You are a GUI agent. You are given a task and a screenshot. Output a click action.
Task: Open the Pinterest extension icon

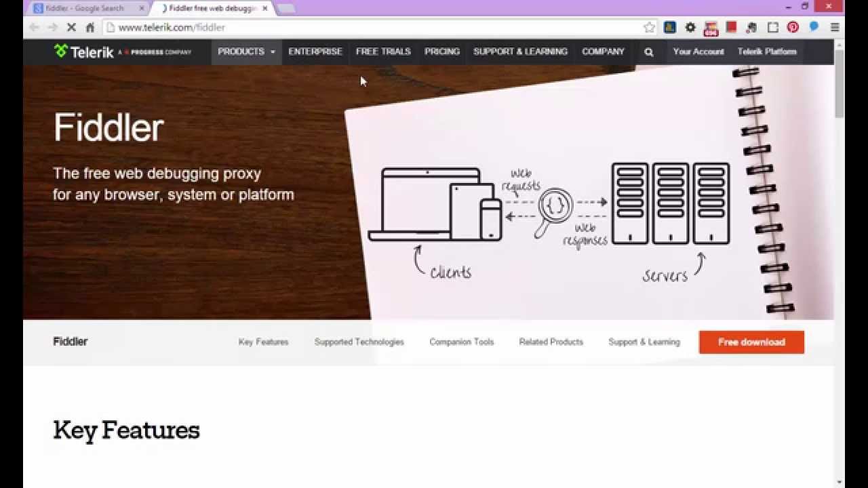tap(793, 28)
